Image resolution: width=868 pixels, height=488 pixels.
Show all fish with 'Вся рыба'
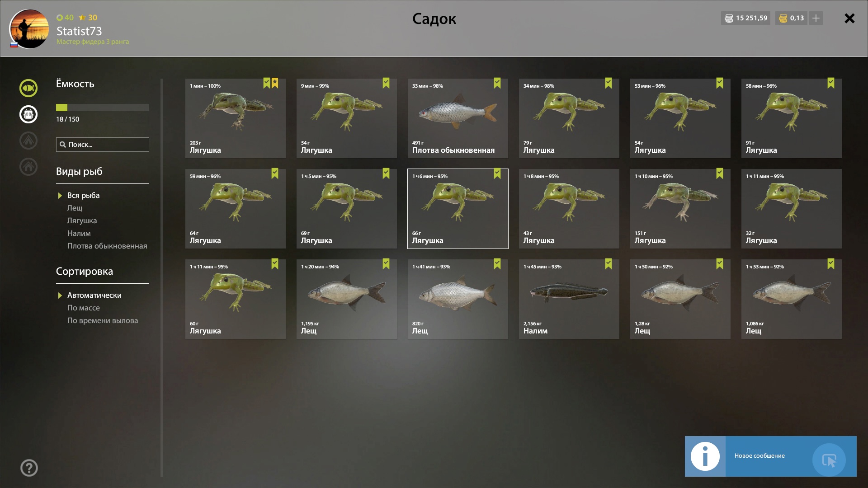click(84, 195)
